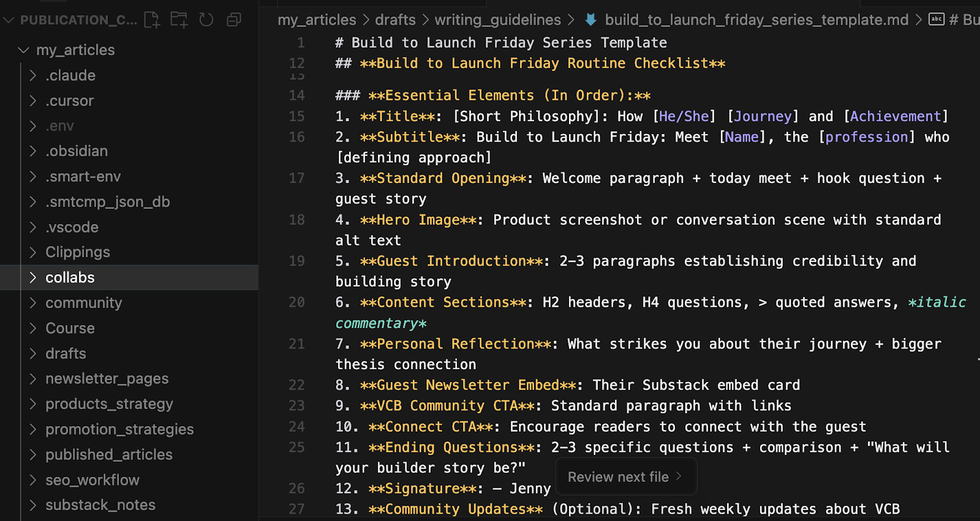Open the seo_workflow folder
The image size is (980, 521).
pos(92,480)
